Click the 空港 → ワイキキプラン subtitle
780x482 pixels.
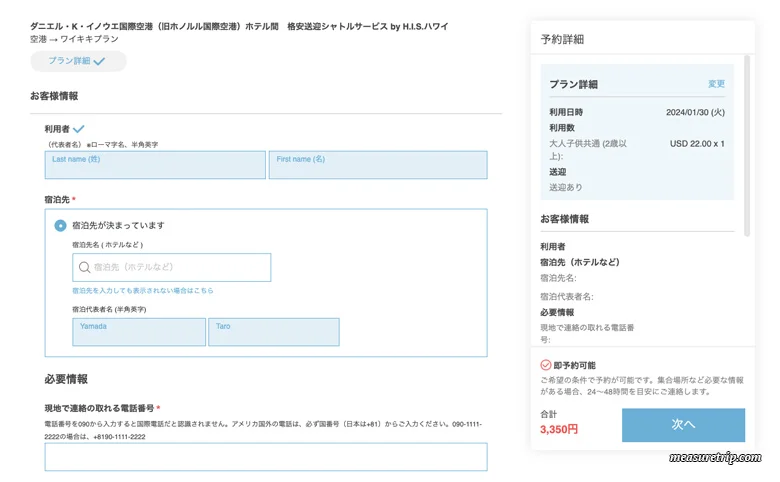(x=74, y=39)
